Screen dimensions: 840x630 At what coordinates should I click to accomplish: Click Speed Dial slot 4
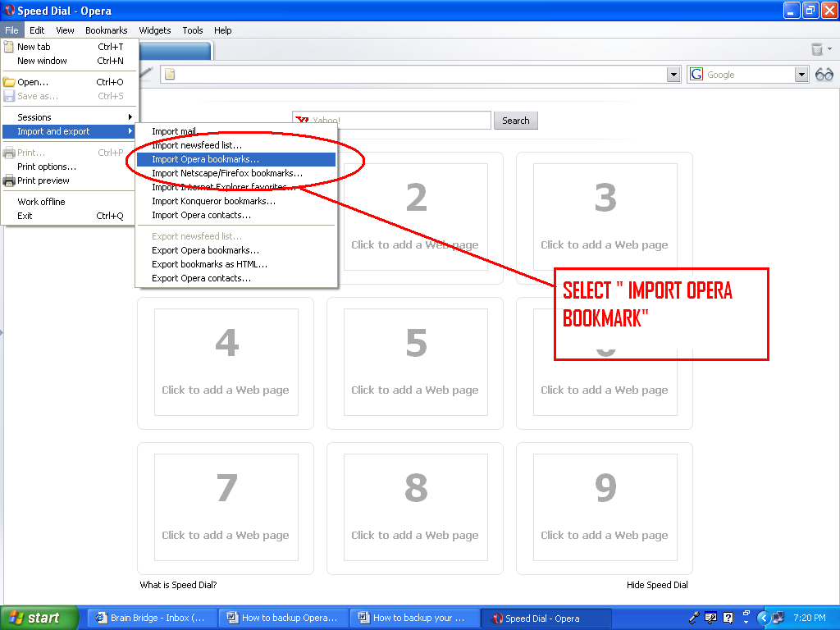coord(226,363)
